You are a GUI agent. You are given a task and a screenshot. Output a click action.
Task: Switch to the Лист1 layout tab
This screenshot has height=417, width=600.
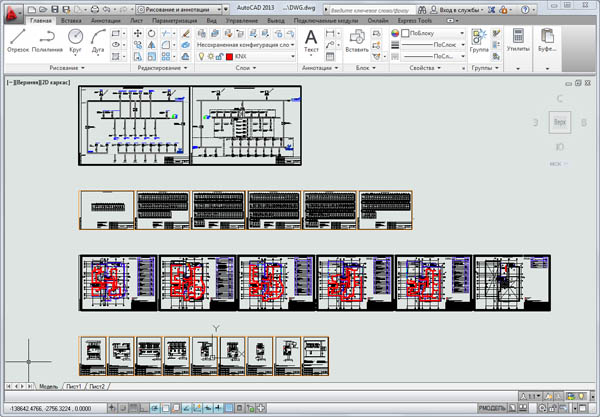(x=74, y=385)
